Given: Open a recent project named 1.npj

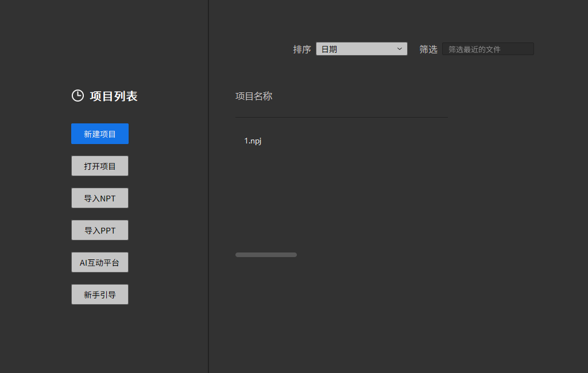Looking at the screenshot, I should (x=253, y=140).
